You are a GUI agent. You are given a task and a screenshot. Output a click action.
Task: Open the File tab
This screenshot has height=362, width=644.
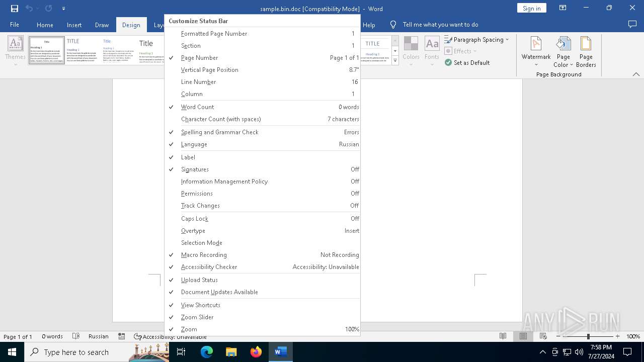pos(15,25)
